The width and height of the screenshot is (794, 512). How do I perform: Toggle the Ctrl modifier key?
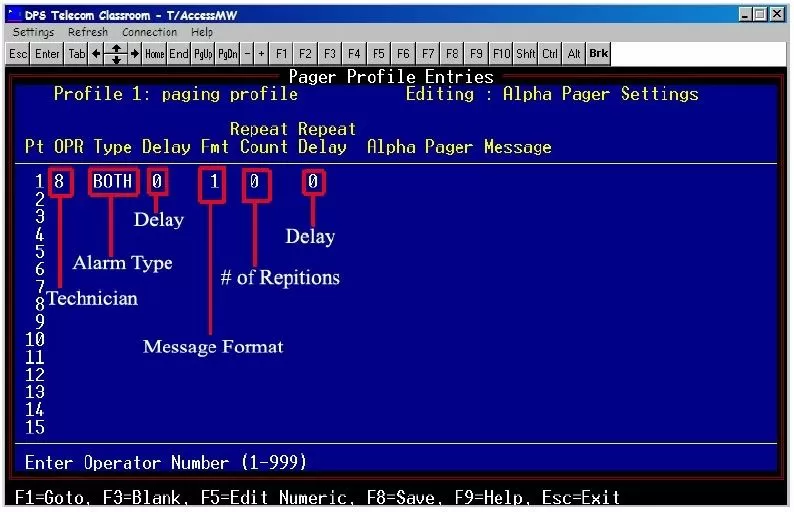(551, 53)
